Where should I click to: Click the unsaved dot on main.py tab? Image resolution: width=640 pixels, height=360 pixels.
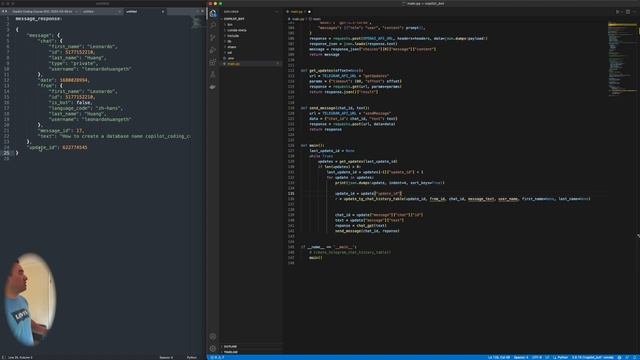tap(309, 12)
